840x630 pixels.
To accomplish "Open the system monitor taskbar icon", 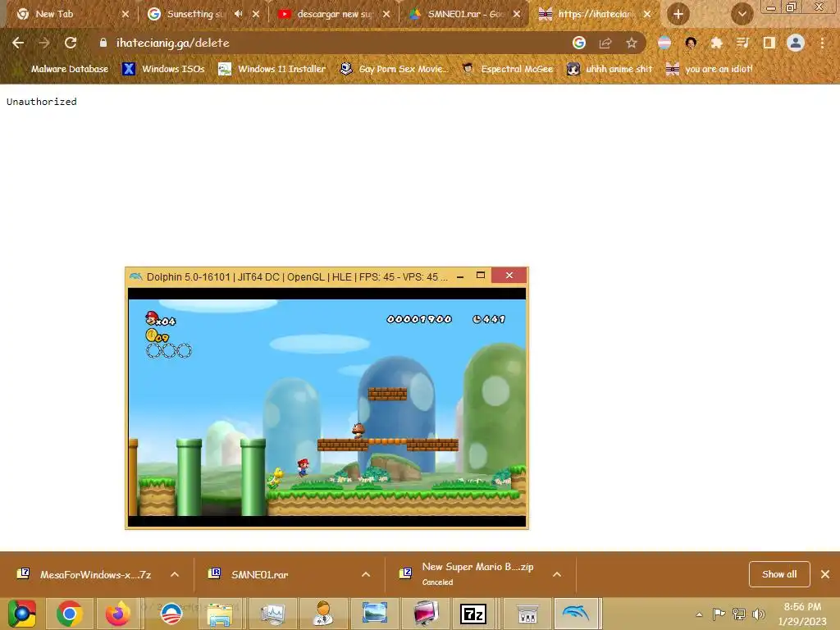I will (272, 614).
